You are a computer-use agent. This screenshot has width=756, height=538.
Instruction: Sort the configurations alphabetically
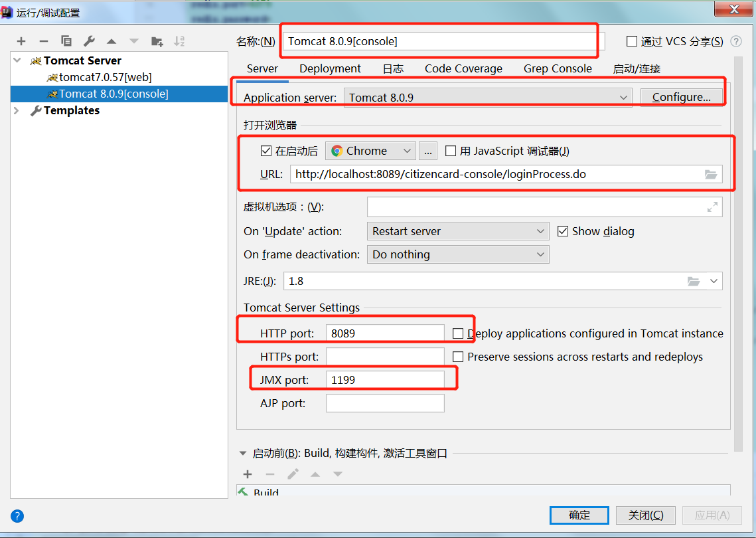tap(179, 41)
